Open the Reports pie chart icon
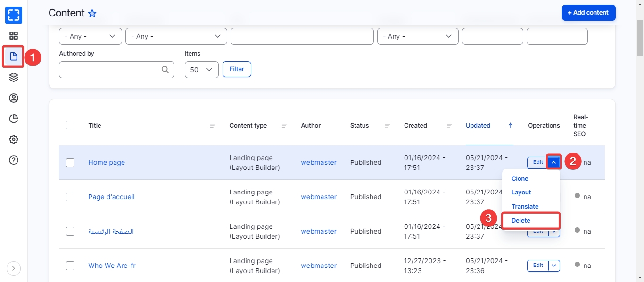644x282 pixels. [14, 119]
